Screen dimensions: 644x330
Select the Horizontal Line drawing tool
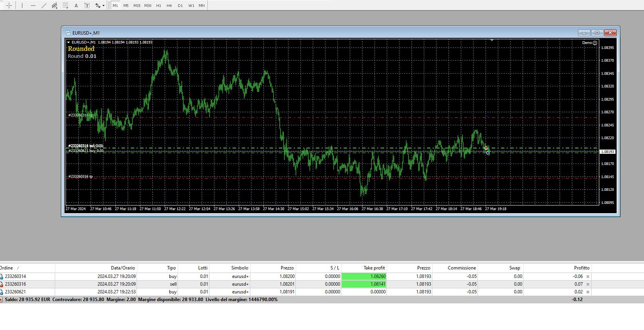(33, 5)
